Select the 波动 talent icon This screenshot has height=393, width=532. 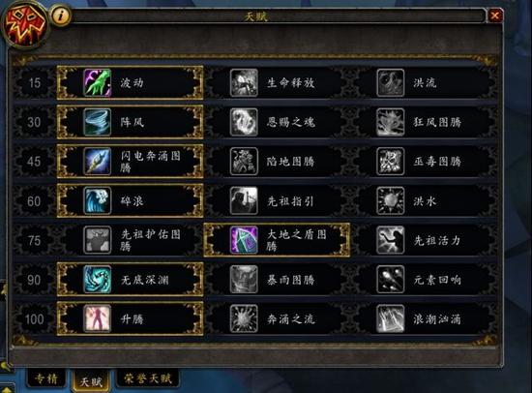(x=98, y=82)
